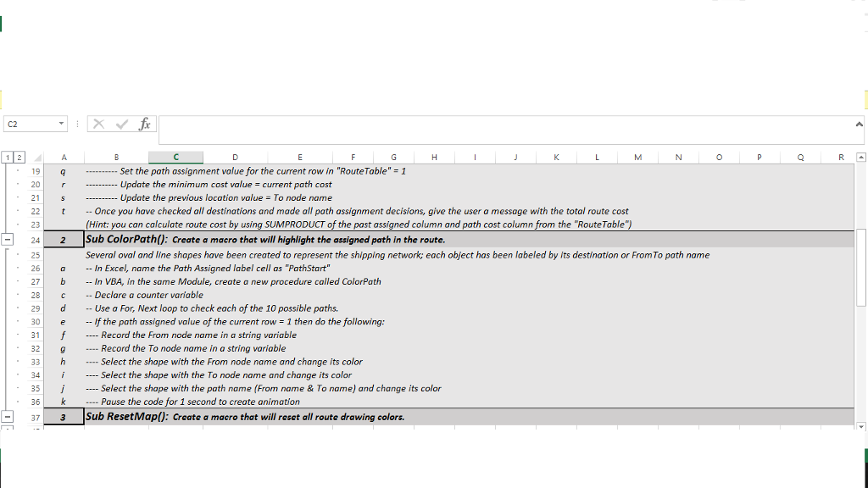Collapse the outline group beside row 37

pyautogui.click(x=8, y=415)
